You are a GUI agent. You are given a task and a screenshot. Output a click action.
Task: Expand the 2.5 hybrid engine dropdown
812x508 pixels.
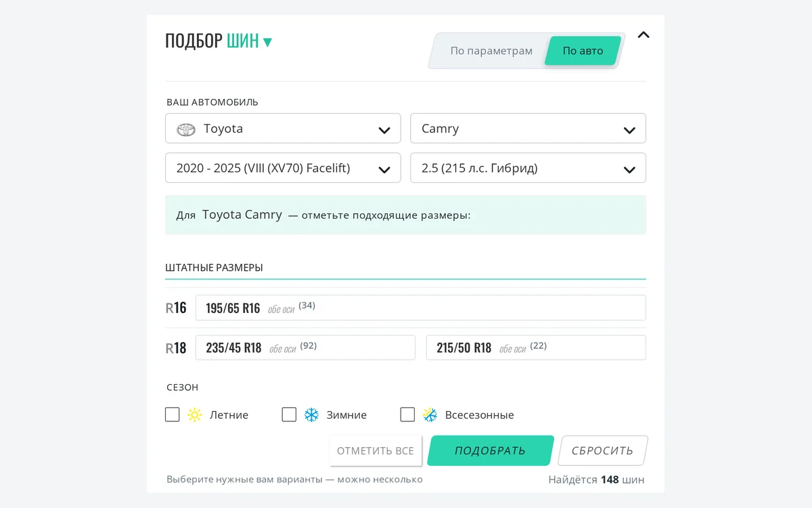(528, 168)
